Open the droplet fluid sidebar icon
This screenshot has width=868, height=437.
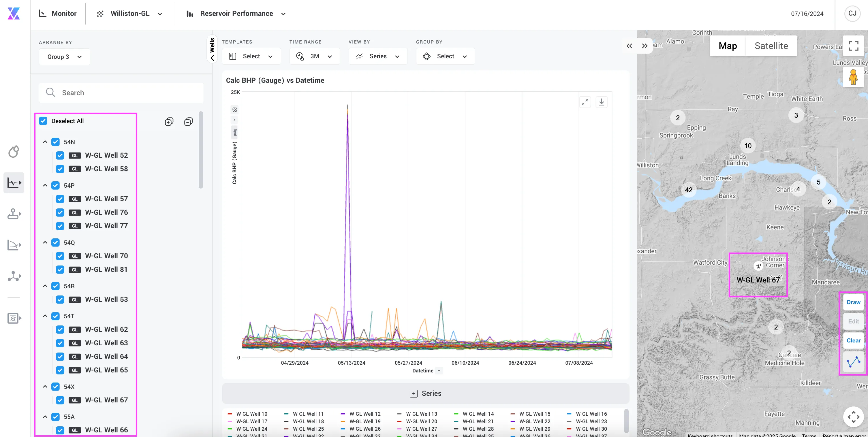coord(14,152)
